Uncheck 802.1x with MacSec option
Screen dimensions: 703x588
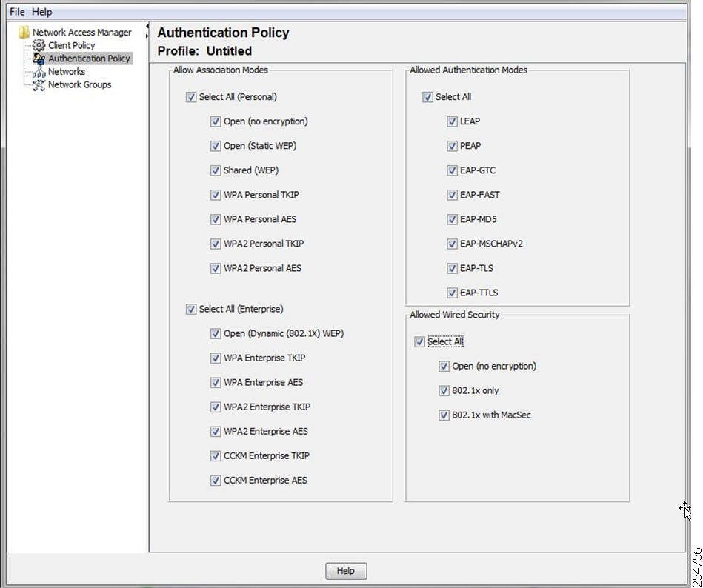tap(444, 415)
